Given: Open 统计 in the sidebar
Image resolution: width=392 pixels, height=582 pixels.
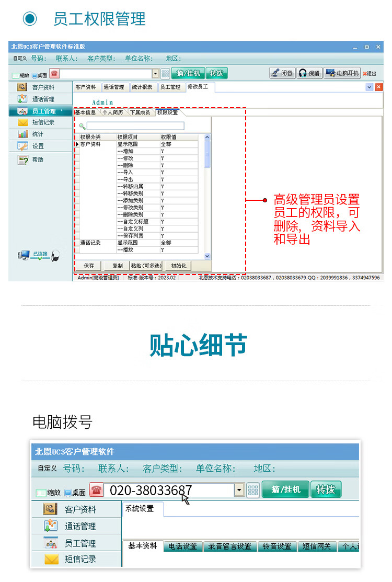Looking at the screenshot, I should 40,134.
